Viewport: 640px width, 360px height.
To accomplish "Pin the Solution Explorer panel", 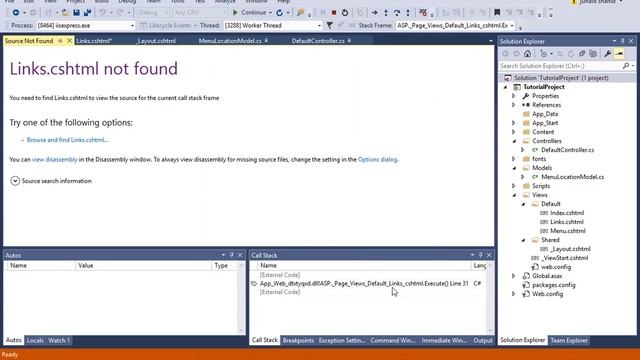I will tap(622, 41).
